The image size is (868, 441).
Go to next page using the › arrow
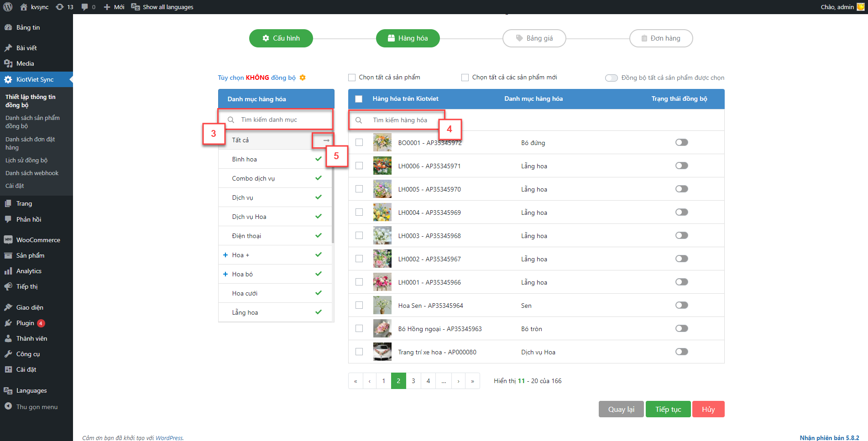458,381
